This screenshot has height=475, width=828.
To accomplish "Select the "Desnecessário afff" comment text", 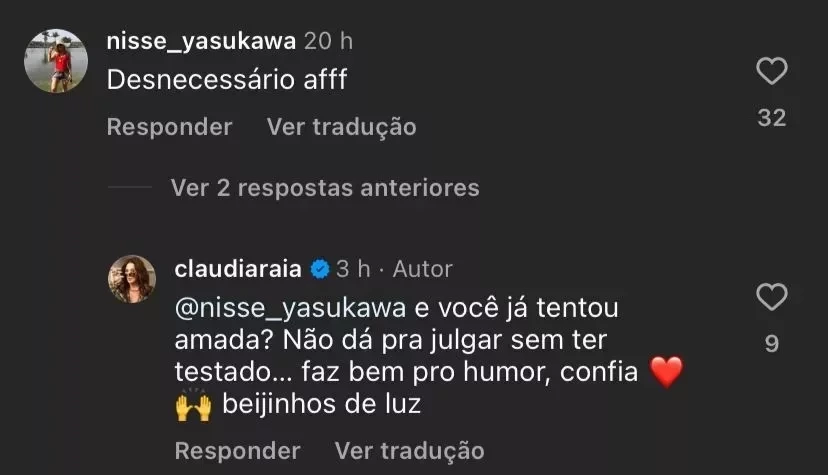I will pos(227,80).
